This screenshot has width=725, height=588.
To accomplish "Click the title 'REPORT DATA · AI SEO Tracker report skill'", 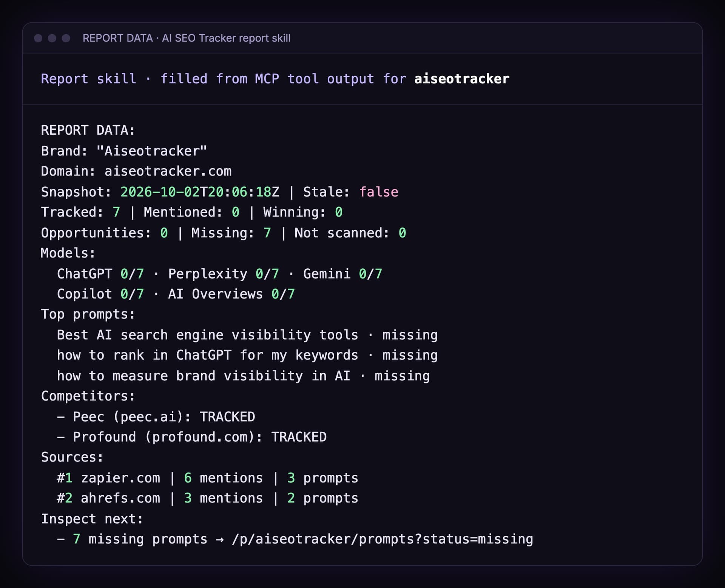I will 187,38.
